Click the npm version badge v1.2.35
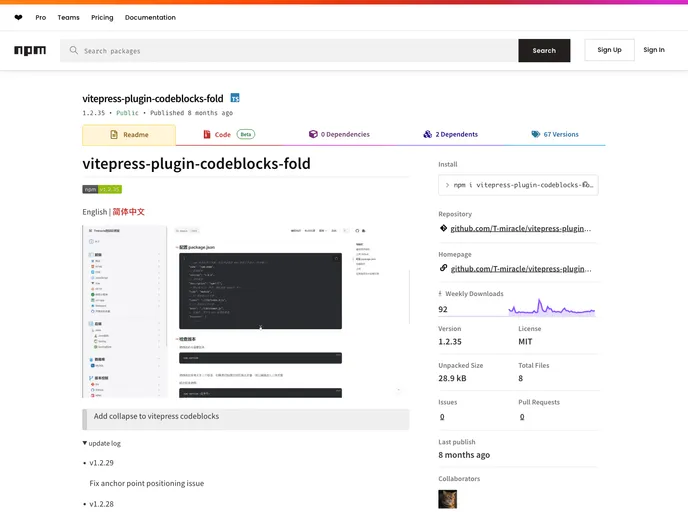The height and width of the screenshot is (512, 688). tap(102, 189)
